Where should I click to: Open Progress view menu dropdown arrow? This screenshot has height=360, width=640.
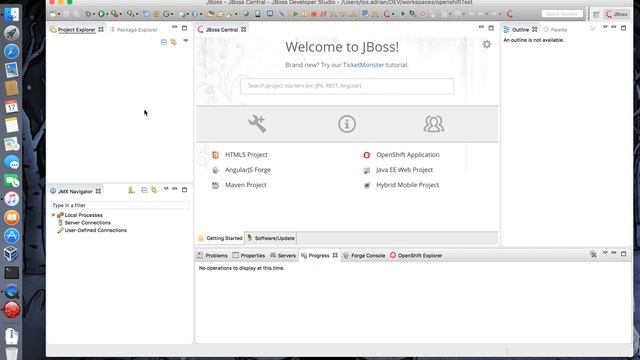pos(605,253)
